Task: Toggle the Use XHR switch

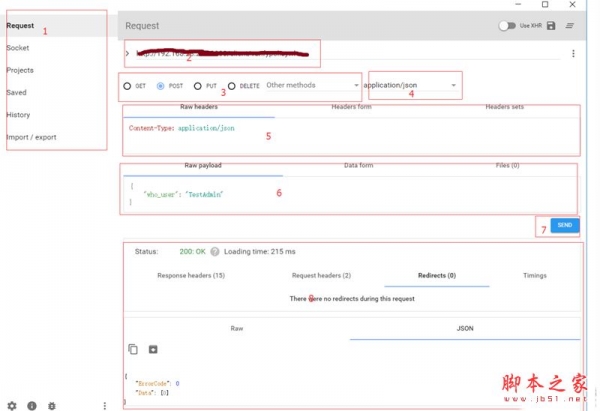Action: click(x=508, y=26)
